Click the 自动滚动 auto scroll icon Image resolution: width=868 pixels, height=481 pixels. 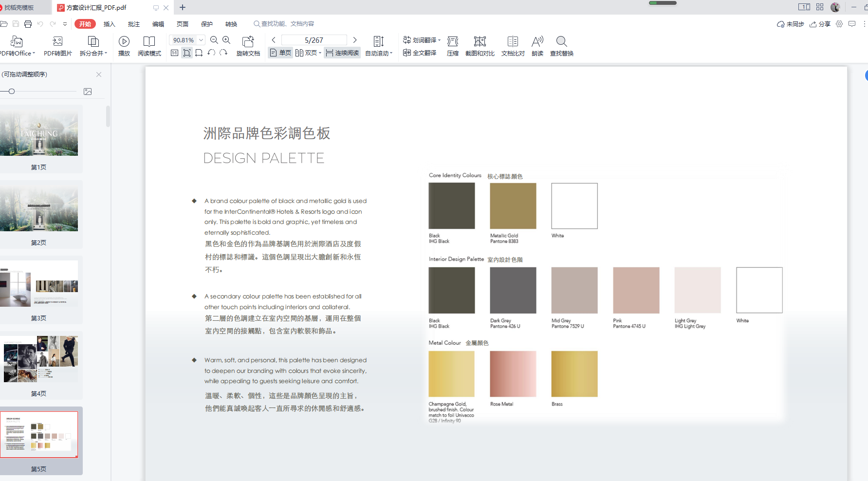coord(378,41)
